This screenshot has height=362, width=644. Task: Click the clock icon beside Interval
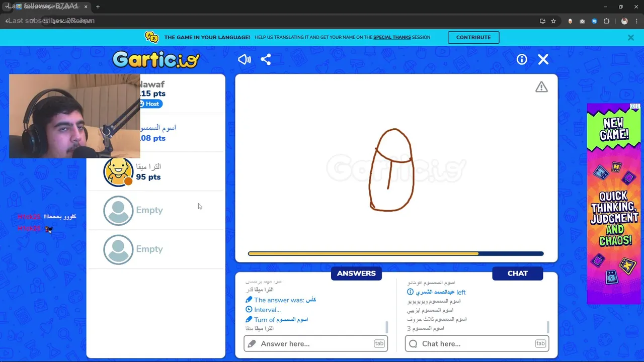click(249, 310)
